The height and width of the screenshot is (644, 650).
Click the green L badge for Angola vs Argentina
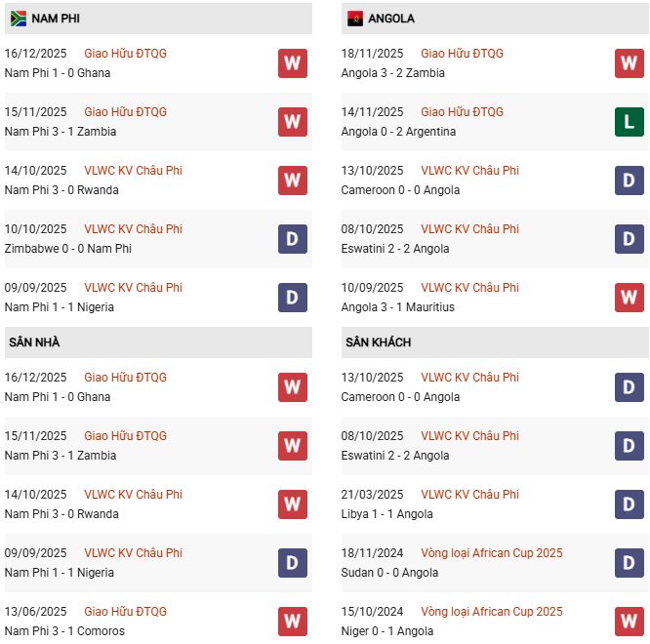630,122
